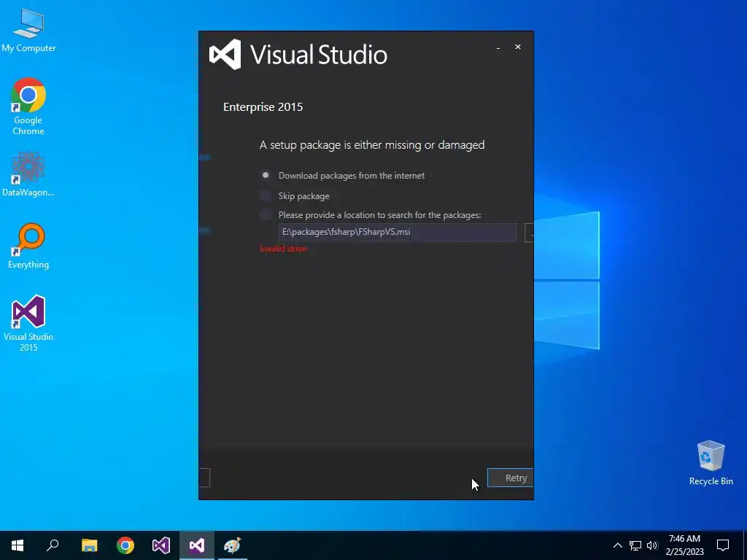This screenshot has height=560, width=747.
Task: Click first Visual Studio taskbar icon
Action: (x=161, y=545)
